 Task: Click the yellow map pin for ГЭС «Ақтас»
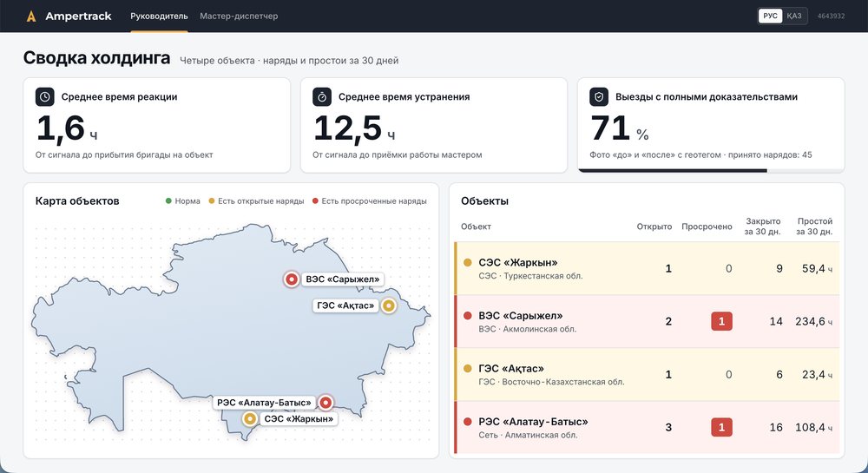click(x=389, y=305)
